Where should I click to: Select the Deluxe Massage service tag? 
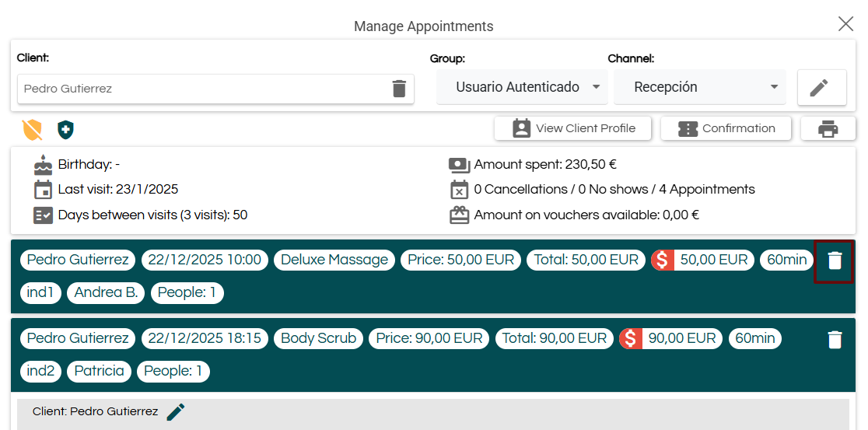[x=334, y=260]
